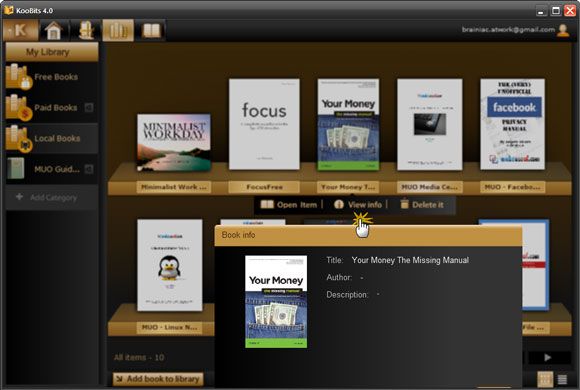Select the Minimalist Workday book cover
580x390 pixels.
pos(174,142)
